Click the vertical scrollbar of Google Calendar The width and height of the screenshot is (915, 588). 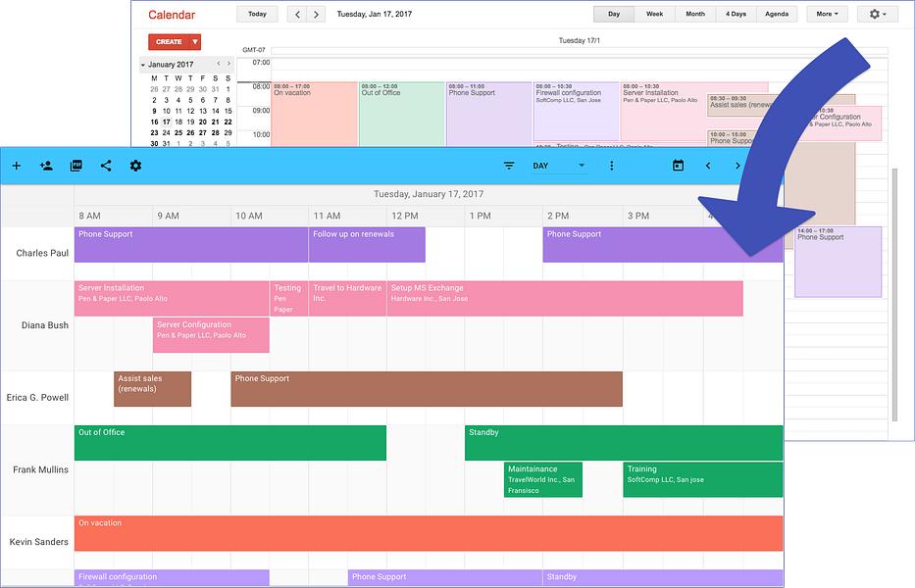coord(894,295)
